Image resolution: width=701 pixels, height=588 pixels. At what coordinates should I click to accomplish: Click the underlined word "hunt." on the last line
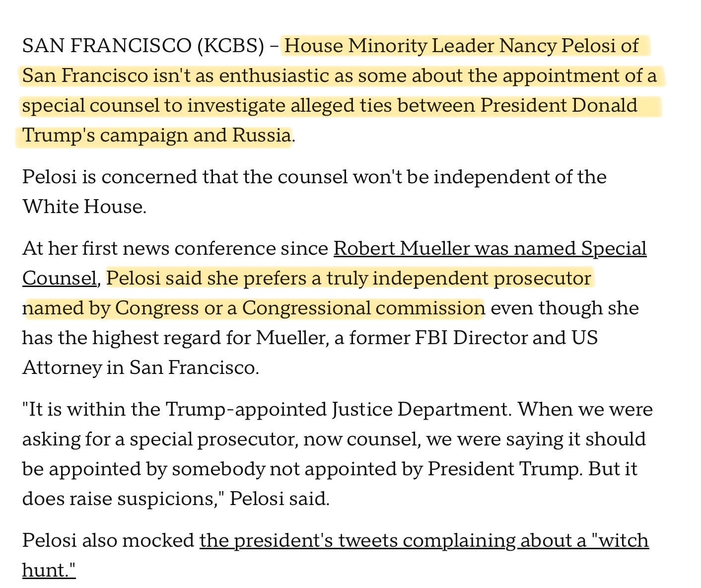point(49,570)
